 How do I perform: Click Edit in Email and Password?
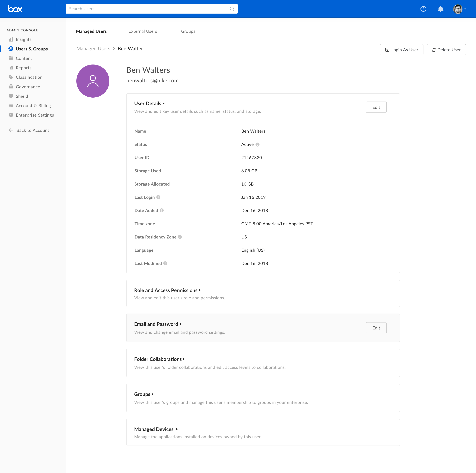[x=376, y=328]
